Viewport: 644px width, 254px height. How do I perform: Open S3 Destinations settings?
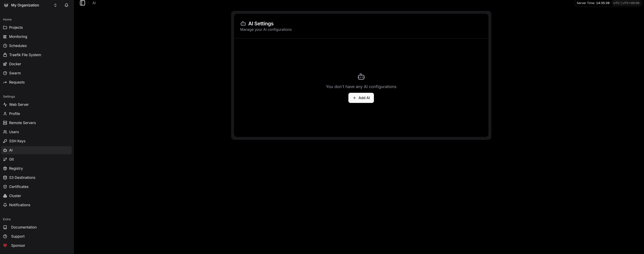(x=22, y=178)
